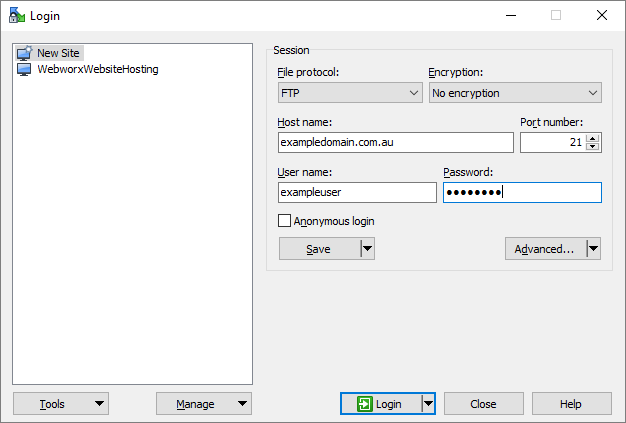Select the New Site computer icon

tap(24, 53)
